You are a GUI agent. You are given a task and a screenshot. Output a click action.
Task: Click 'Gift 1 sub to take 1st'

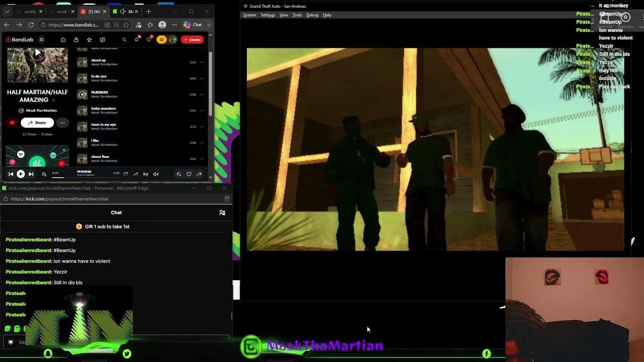pos(103,227)
